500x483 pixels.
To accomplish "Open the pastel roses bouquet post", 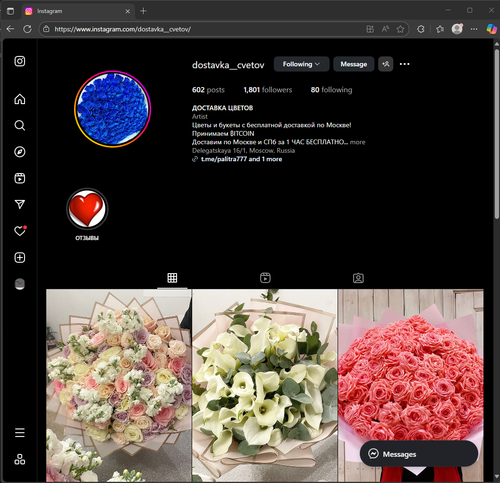I will point(119,385).
